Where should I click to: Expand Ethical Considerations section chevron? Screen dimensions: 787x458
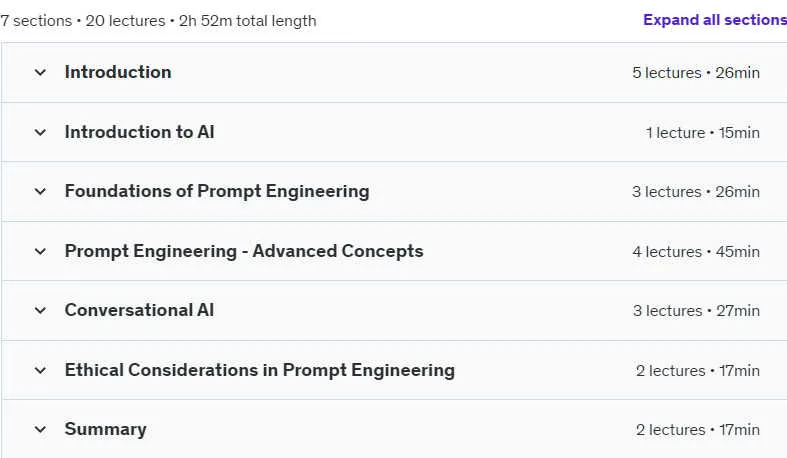click(40, 370)
